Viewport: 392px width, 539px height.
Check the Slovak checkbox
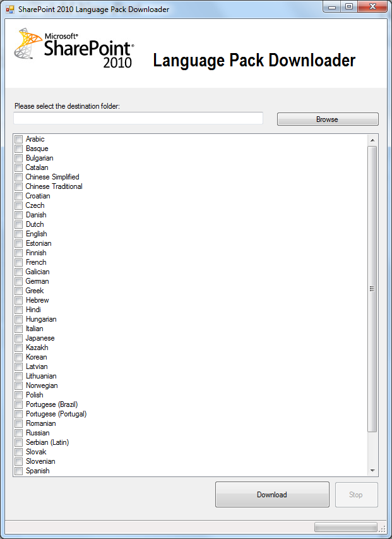[x=19, y=452]
